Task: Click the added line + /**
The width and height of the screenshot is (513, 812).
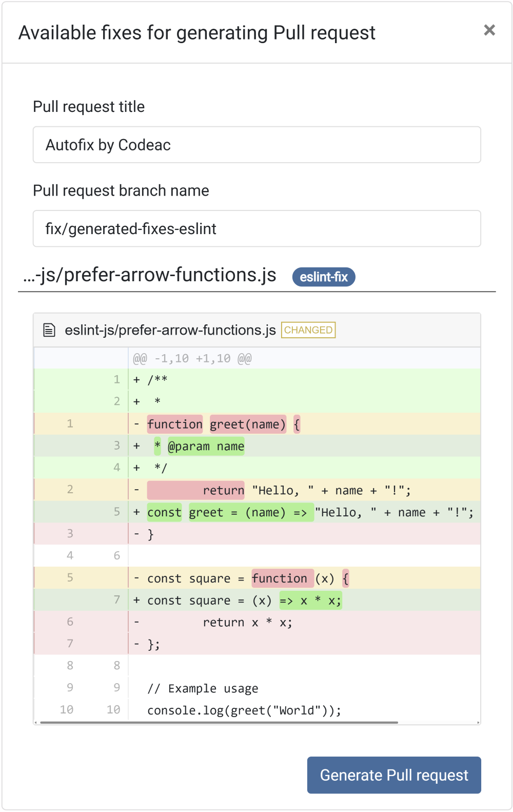Action: [x=257, y=380]
